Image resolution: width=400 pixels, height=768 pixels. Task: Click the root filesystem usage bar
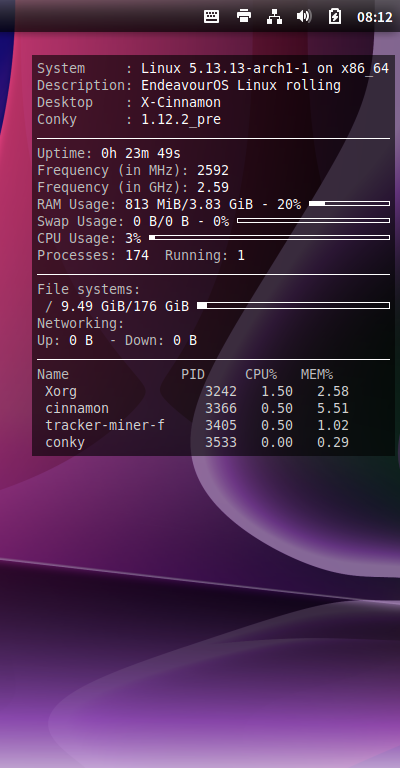[293, 306]
